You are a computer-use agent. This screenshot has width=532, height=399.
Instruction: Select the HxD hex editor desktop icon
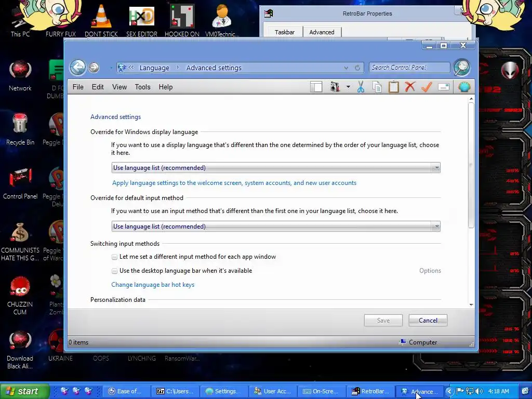[142, 20]
